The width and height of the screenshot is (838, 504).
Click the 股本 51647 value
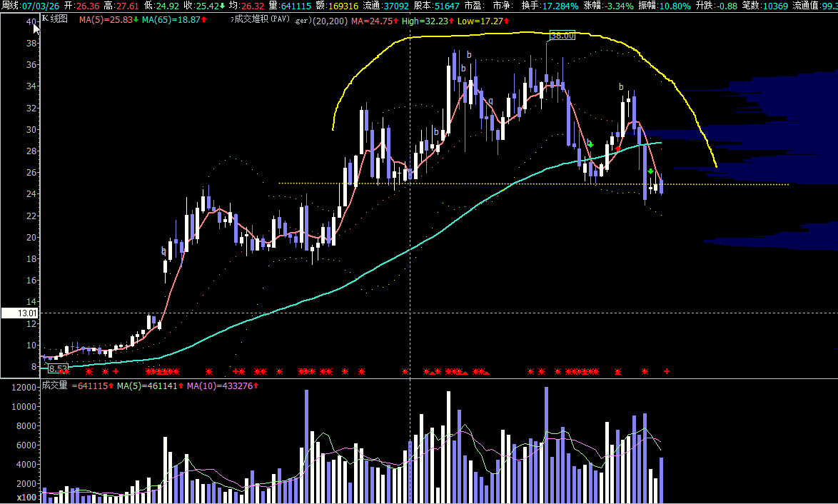pyautogui.click(x=447, y=6)
